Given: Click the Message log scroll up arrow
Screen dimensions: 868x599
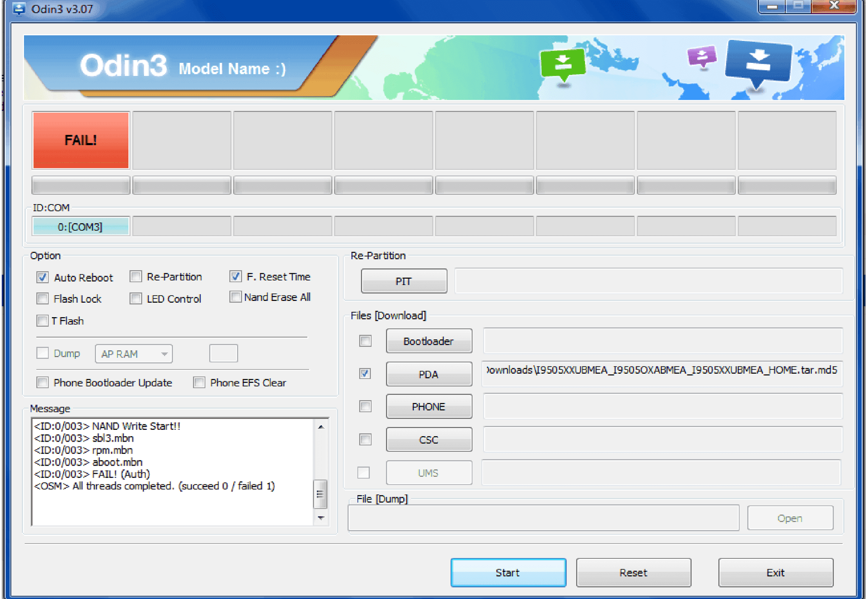Looking at the screenshot, I should click(321, 427).
